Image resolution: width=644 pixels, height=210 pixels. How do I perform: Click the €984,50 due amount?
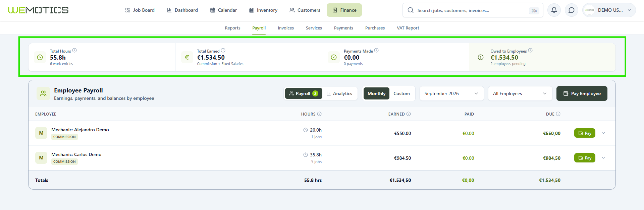552,158
